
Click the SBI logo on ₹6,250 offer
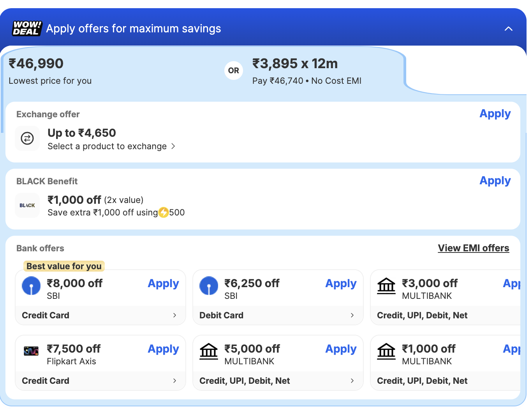pyautogui.click(x=209, y=286)
